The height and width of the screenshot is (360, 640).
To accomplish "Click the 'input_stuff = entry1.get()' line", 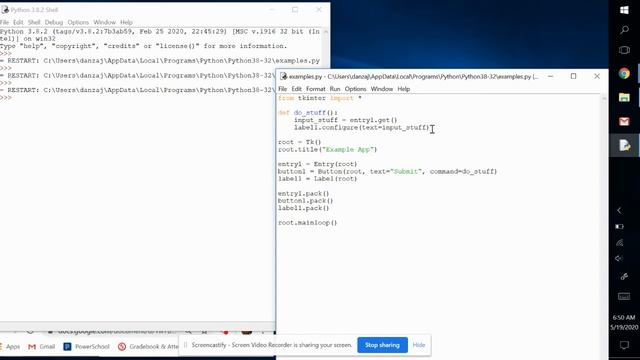I will (345, 120).
